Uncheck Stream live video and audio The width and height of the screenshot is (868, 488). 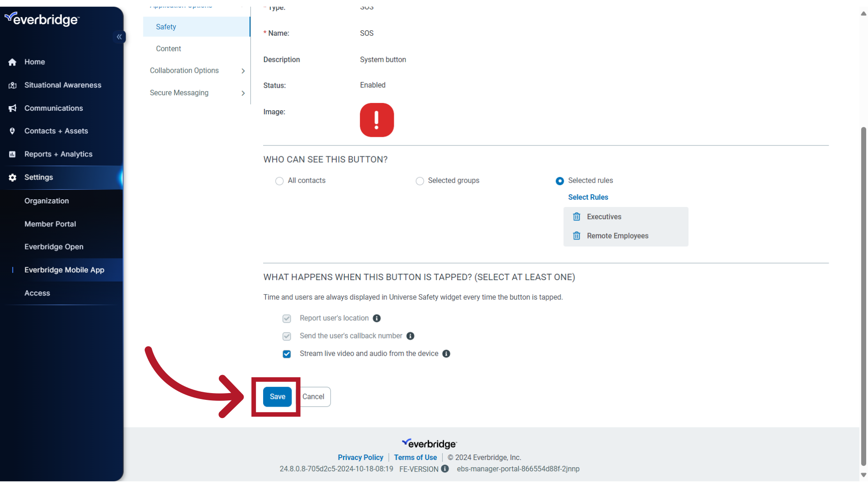click(287, 354)
